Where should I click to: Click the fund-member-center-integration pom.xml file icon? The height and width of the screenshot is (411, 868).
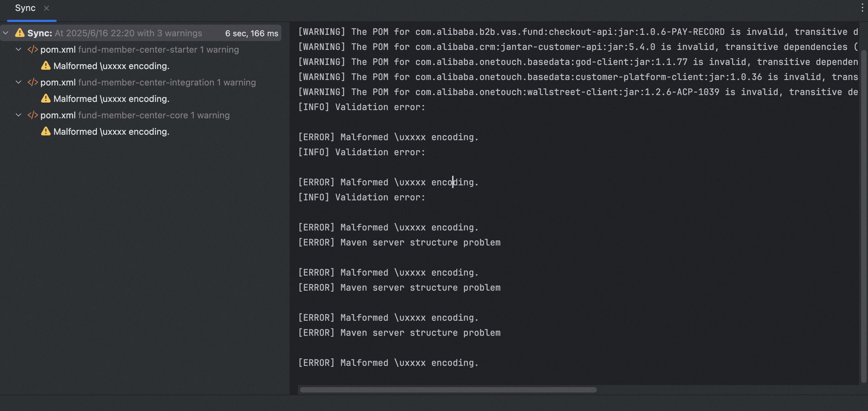click(33, 82)
